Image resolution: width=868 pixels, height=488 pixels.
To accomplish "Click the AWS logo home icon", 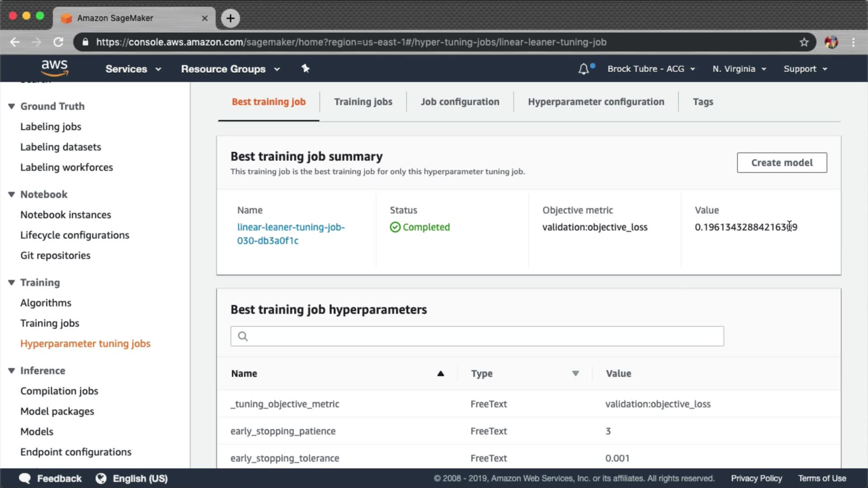I will tap(54, 68).
